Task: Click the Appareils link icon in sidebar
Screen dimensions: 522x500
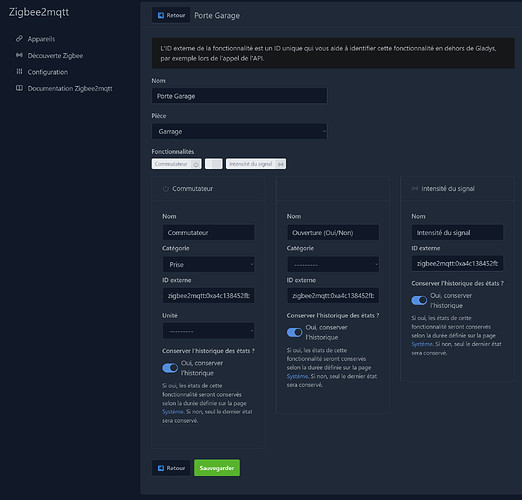Action: [19, 39]
